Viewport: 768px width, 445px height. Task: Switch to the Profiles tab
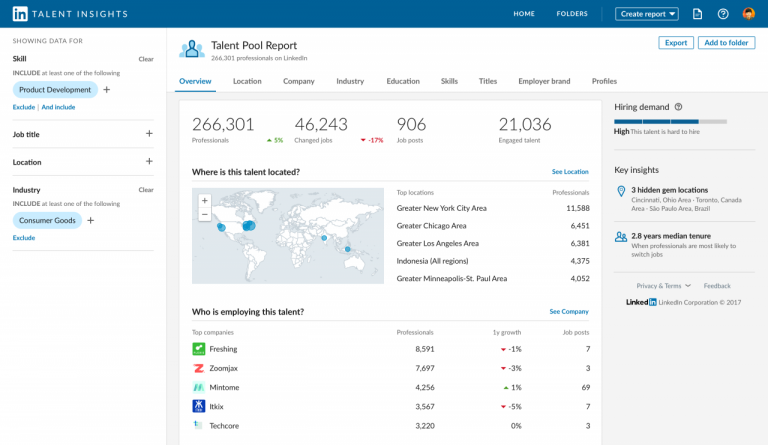(604, 81)
